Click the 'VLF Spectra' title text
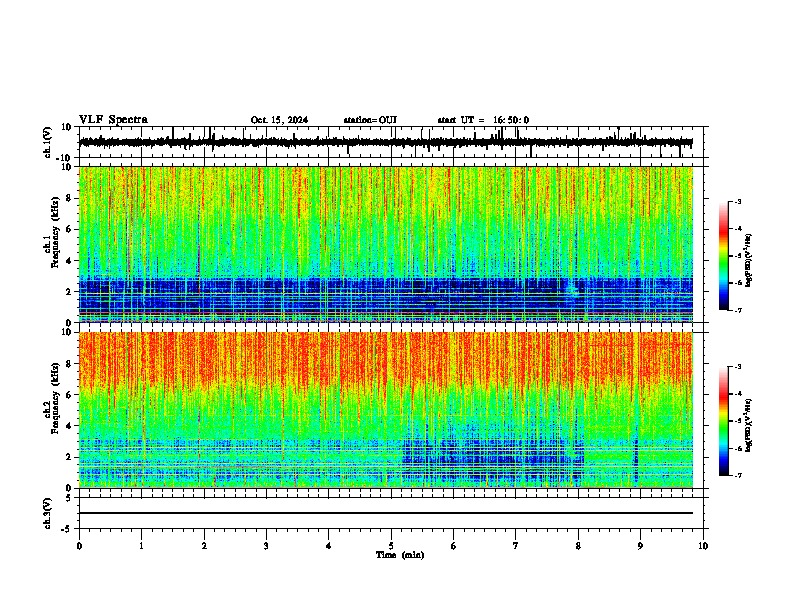This screenshot has height=612, width=792. [113, 120]
